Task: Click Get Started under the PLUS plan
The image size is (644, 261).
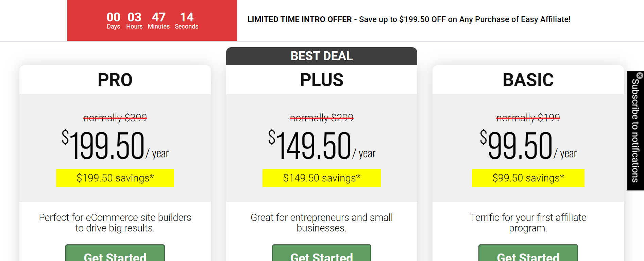Action: pos(321,255)
